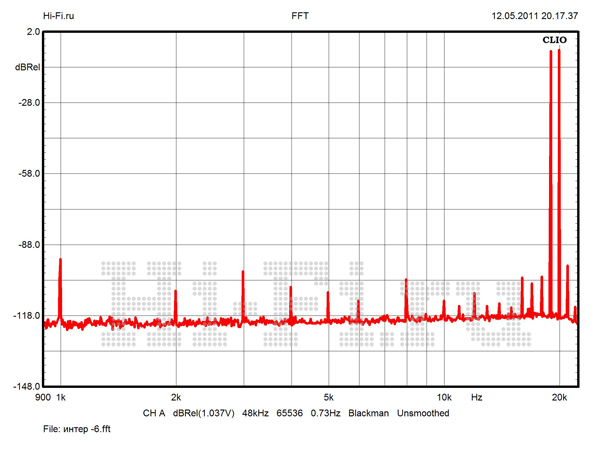Screen dimensions: 600x450
Task: Click the 20k frequency axis label
Action: (x=560, y=398)
